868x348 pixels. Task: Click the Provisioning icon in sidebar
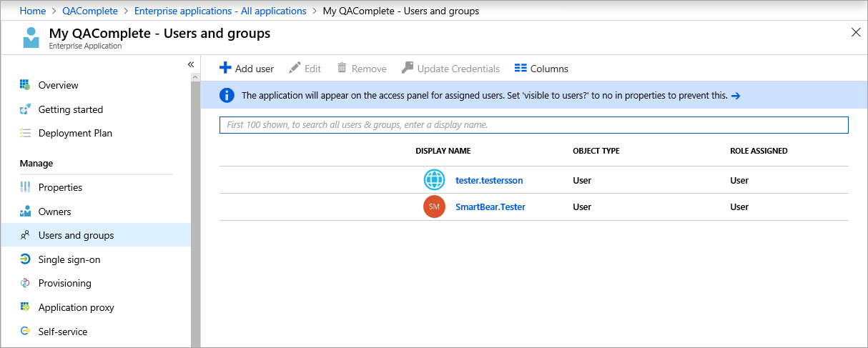click(x=25, y=283)
